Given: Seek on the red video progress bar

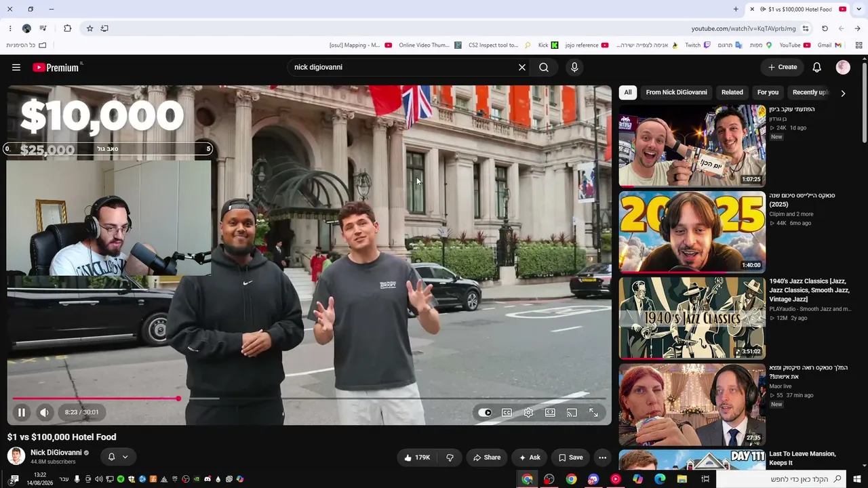Looking at the screenshot, I should (309, 399).
